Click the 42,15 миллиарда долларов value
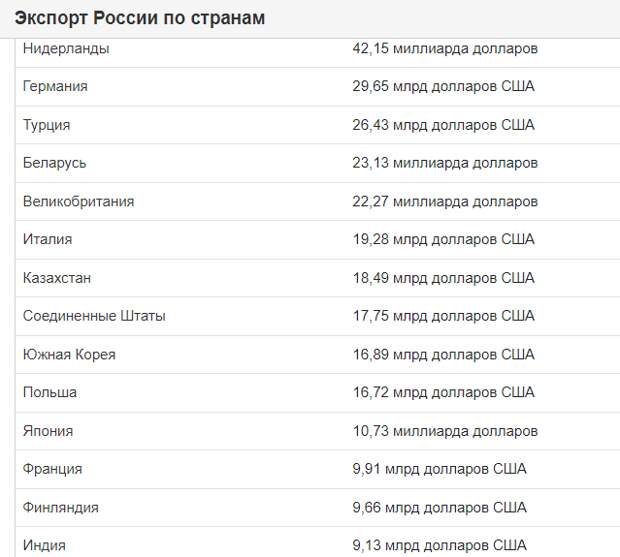 pos(445,49)
